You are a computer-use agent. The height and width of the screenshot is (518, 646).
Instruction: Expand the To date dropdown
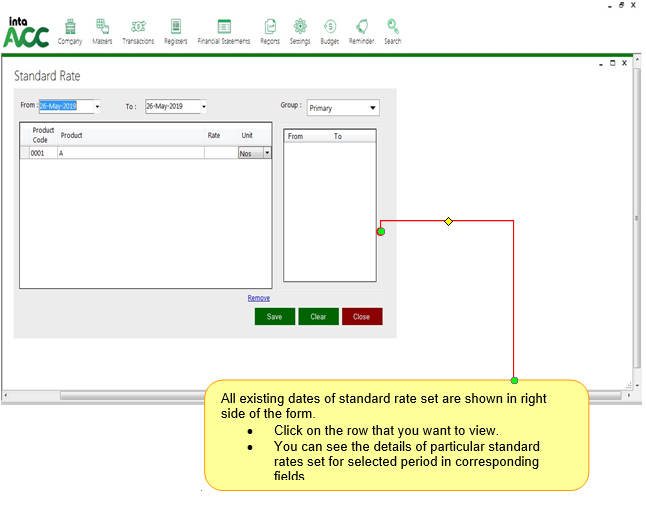pyautogui.click(x=203, y=107)
